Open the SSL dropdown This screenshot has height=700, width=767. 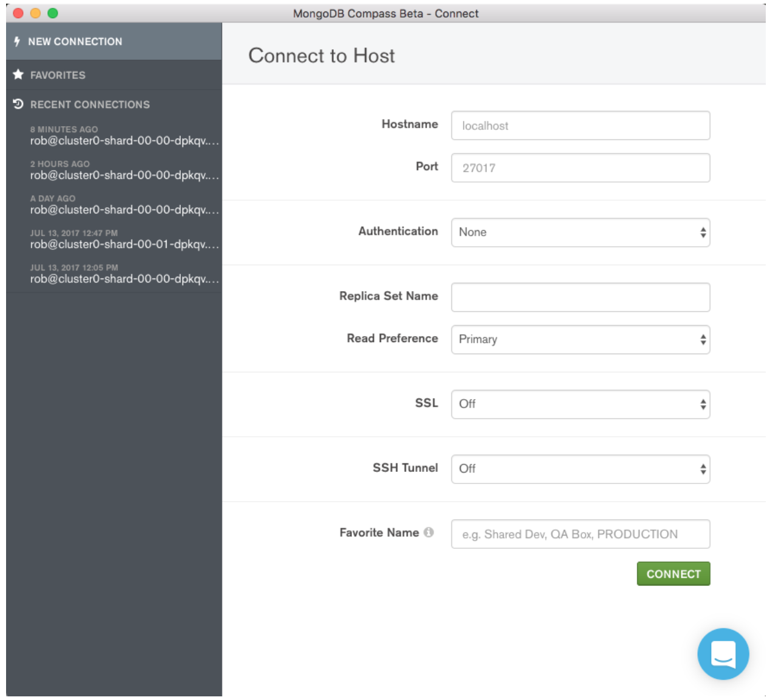point(580,404)
